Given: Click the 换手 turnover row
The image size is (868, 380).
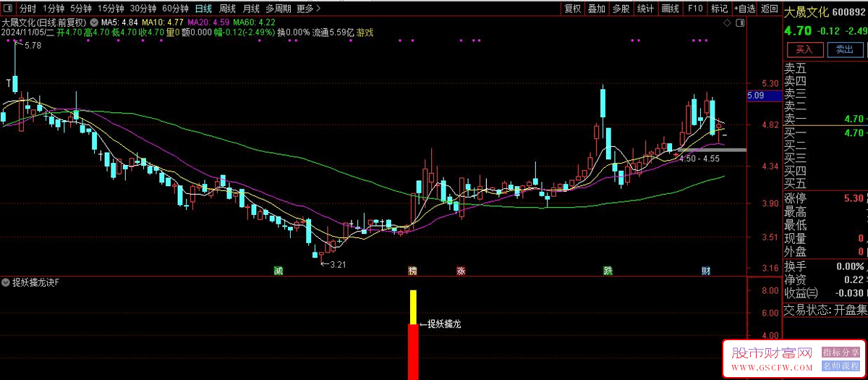Looking at the screenshot, I should click(x=825, y=266).
